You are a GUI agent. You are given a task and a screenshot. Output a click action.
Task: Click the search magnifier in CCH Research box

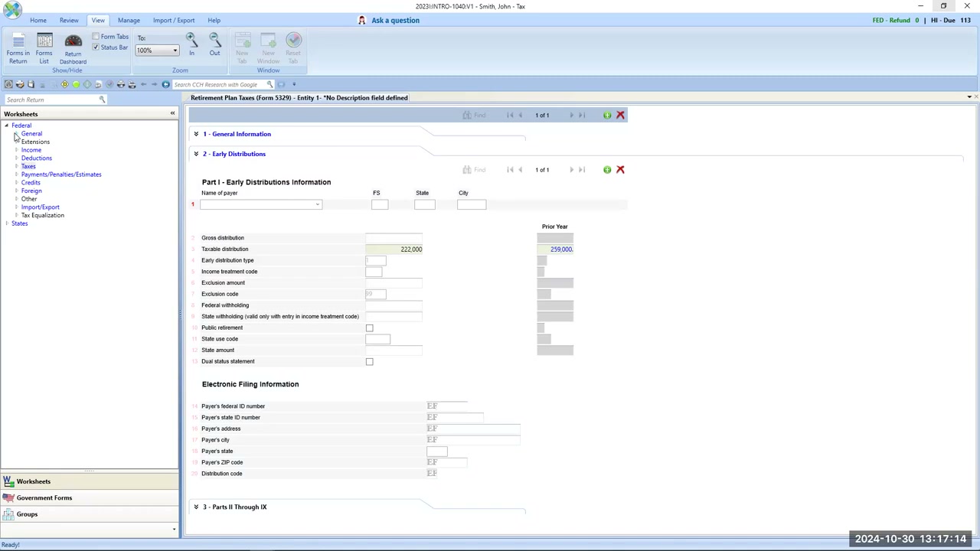(x=269, y=84)
